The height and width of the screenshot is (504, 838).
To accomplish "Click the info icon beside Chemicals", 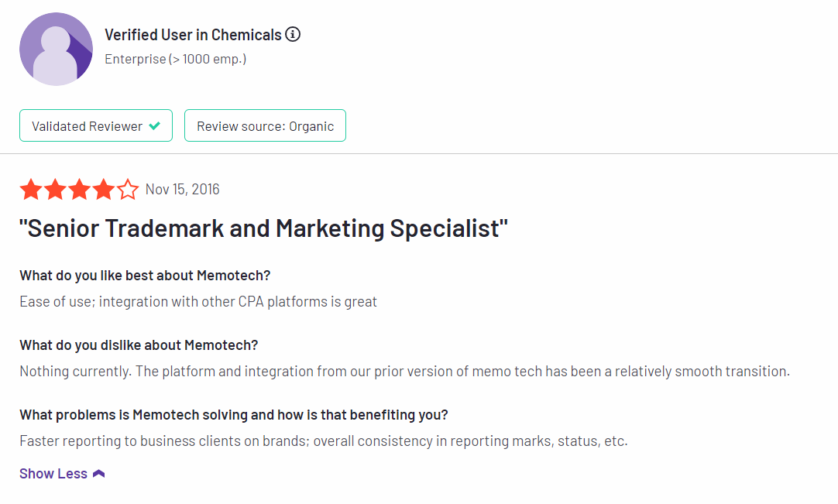I will click(x=293, y=34).
